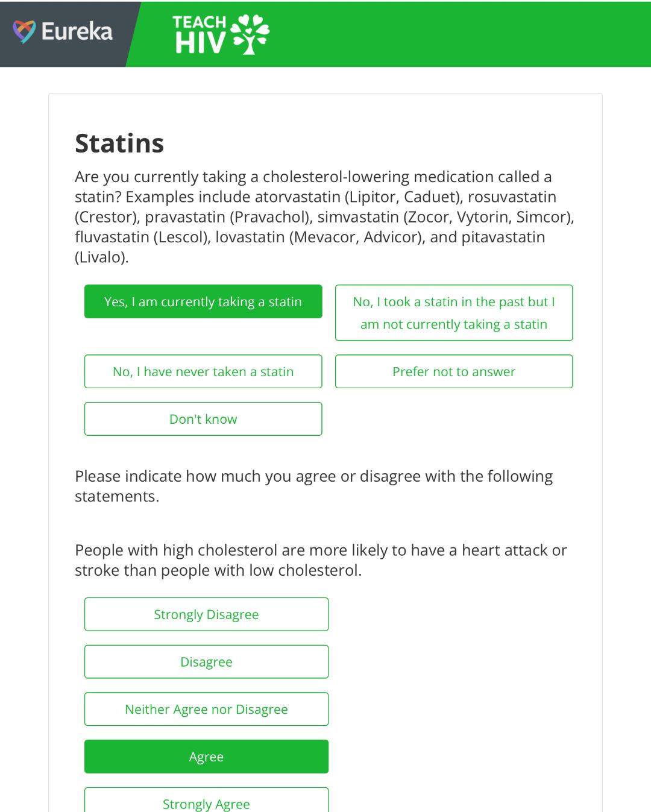Pick 'Prefer not to answer' option
Screen dimensions: 651x812
pyautogui.click(x=454, y=371)
